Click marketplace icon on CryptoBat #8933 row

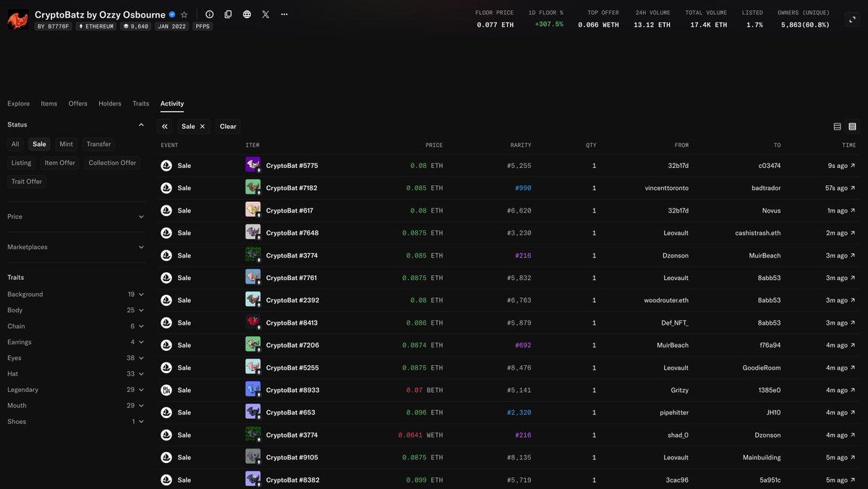166,390
